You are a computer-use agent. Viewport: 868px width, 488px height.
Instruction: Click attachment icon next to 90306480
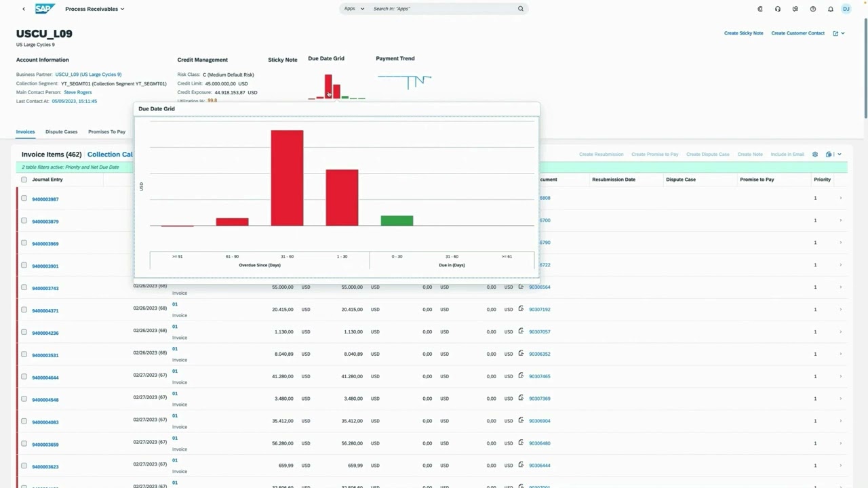521,443
